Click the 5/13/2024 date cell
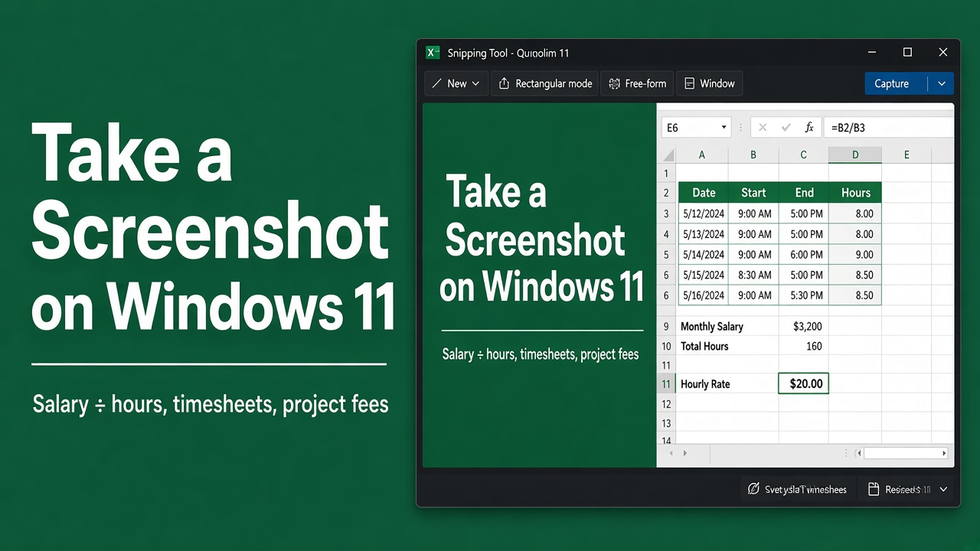This screenshot has height=551, width=980. [x=703, y=234]
